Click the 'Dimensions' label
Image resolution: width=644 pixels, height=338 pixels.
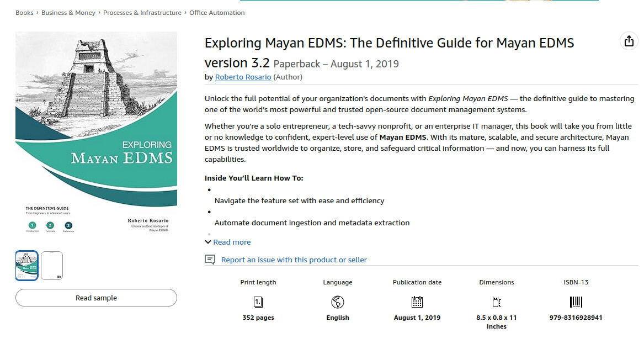pos(497,282)
